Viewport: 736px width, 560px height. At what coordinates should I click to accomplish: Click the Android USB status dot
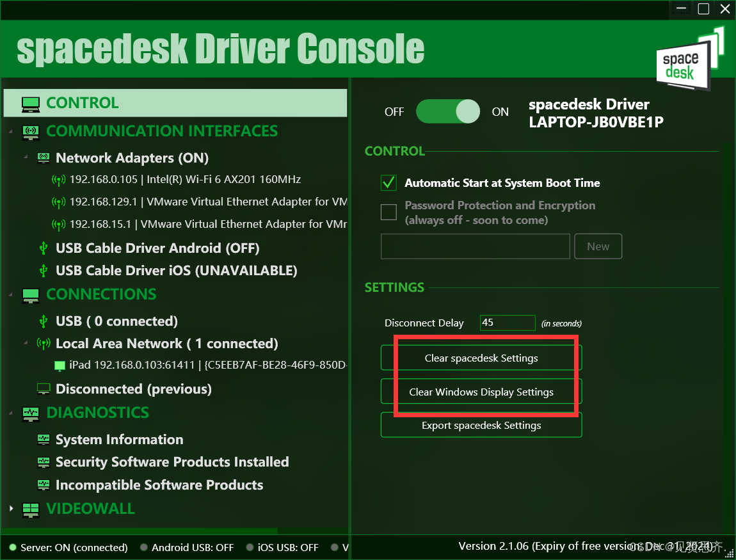pyautogui.click(x=143, y=547)
